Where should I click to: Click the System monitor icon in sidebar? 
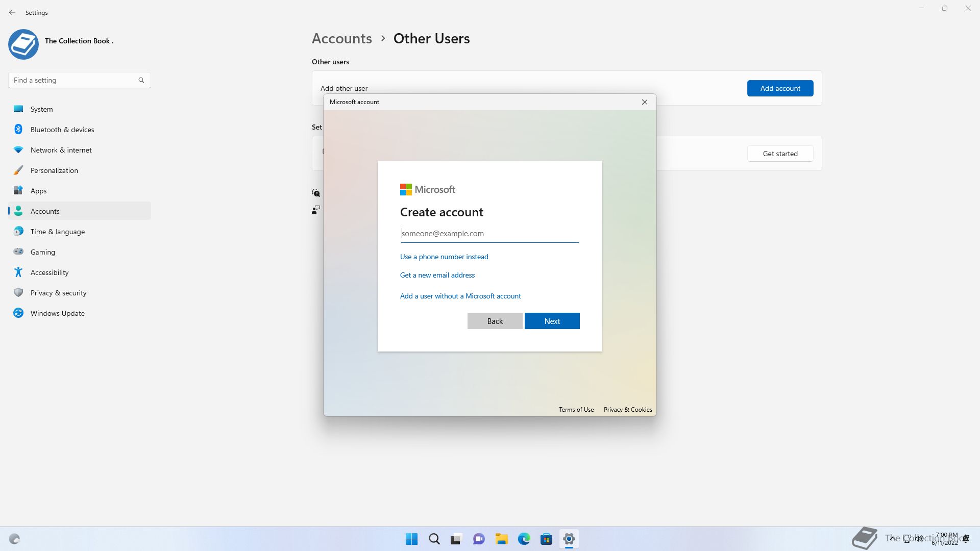pyautogui.click(x=18, y=109)
